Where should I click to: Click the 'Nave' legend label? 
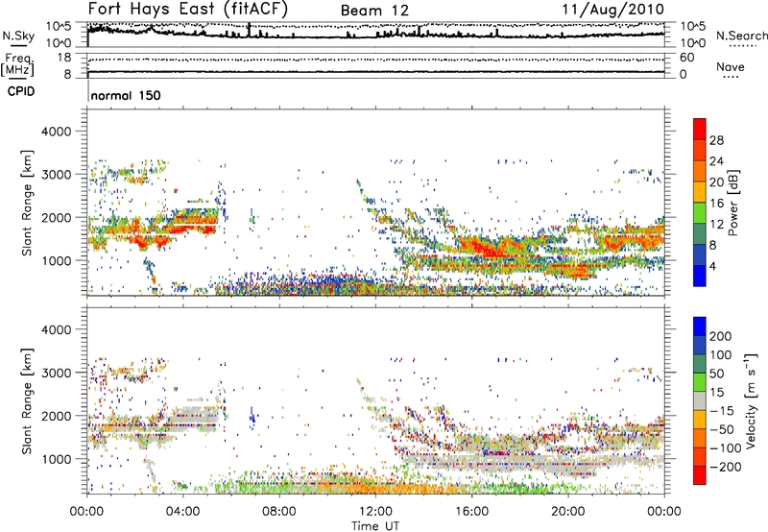730,67
